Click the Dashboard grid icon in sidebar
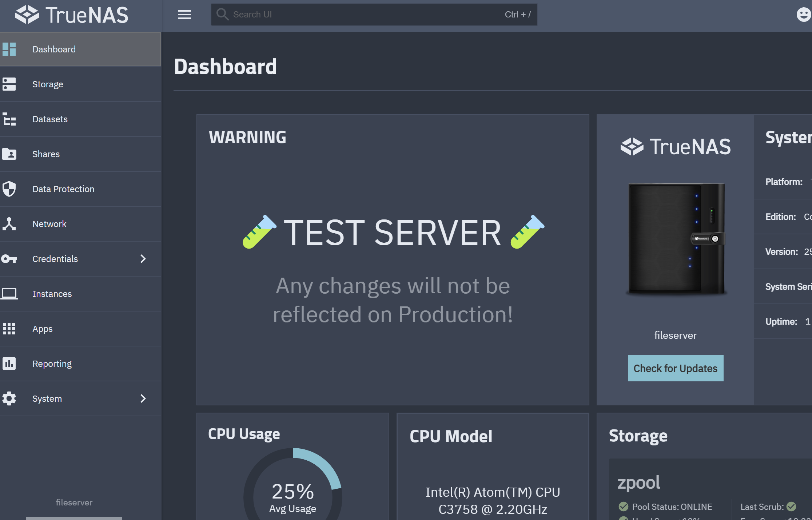Image resolution: width=812 pixels, height=520 pixels. pyautogui.click(x=9, y=49)
